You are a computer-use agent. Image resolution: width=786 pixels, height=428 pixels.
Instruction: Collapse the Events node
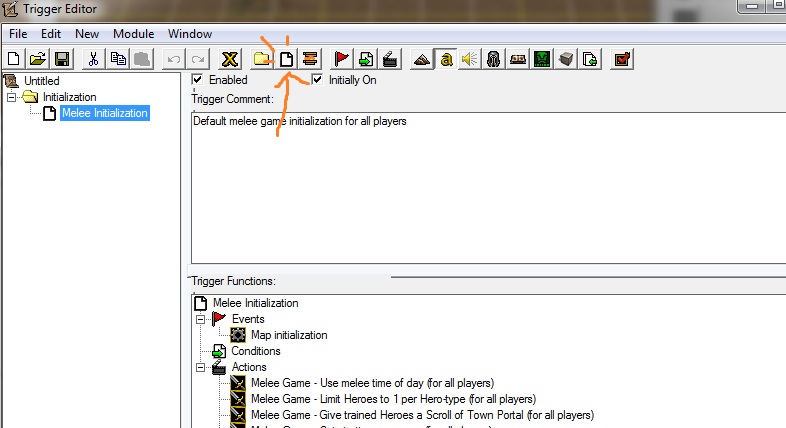pyautogui.click(x=200, y=319)
